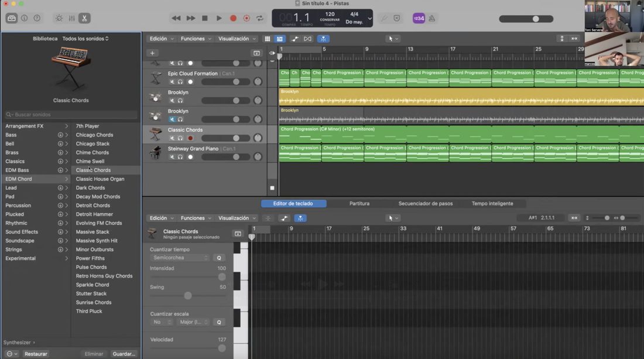Expand the Experimental category arrow

(x=67, y=258)
